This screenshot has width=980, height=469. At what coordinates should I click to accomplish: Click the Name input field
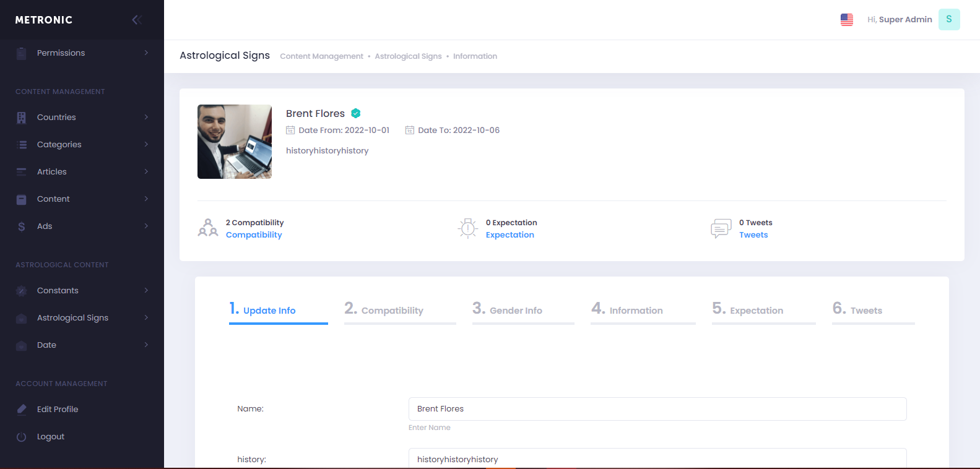(657, 409)
